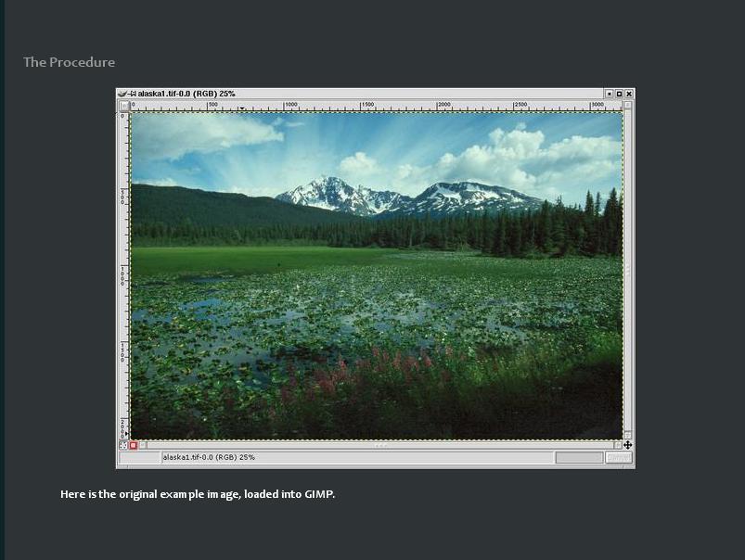Image resolution: width=745 pixels, height=560 pixels.
Task: Click the navigation preview cross-arrows icon
Action: (628, 445)
